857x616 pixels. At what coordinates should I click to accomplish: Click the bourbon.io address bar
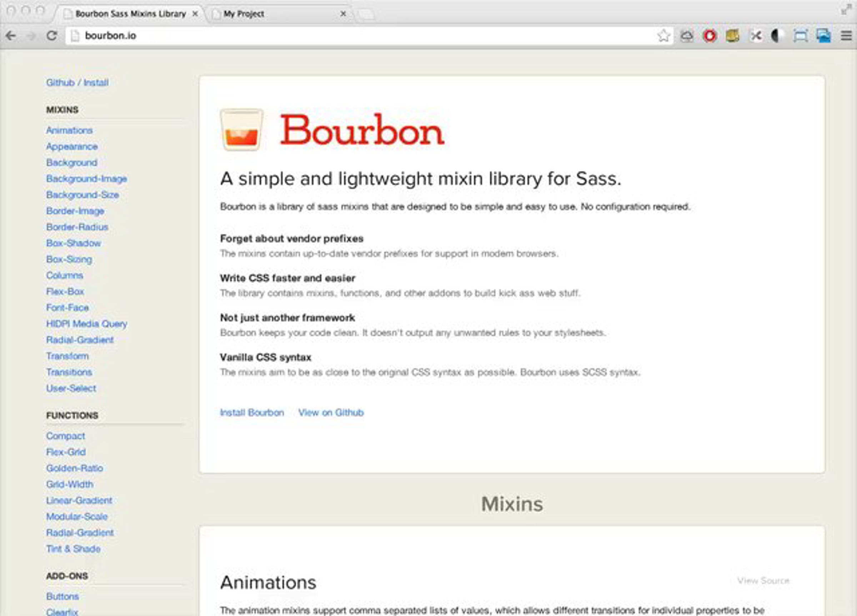coord(369,36)
